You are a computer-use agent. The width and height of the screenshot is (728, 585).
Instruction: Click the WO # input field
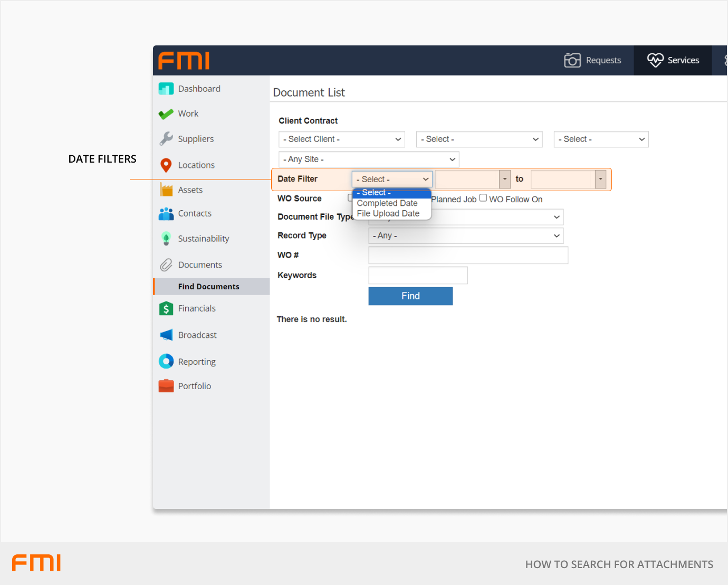[468, 256]
